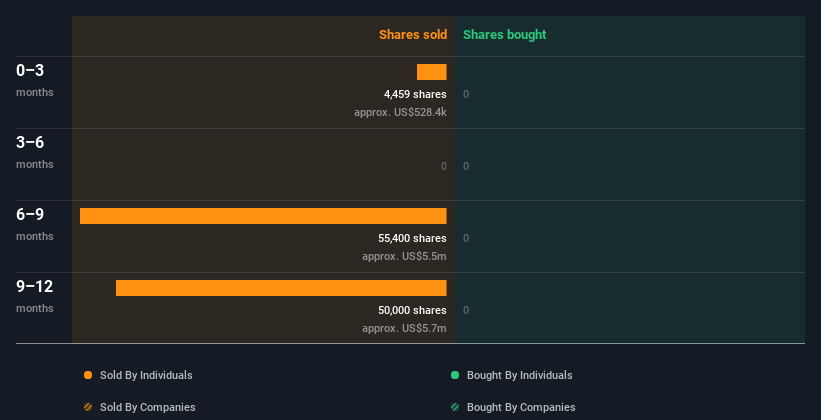Click the 0–3 months orange sold bar
The image size is (821, 420).
coord(431,72)
